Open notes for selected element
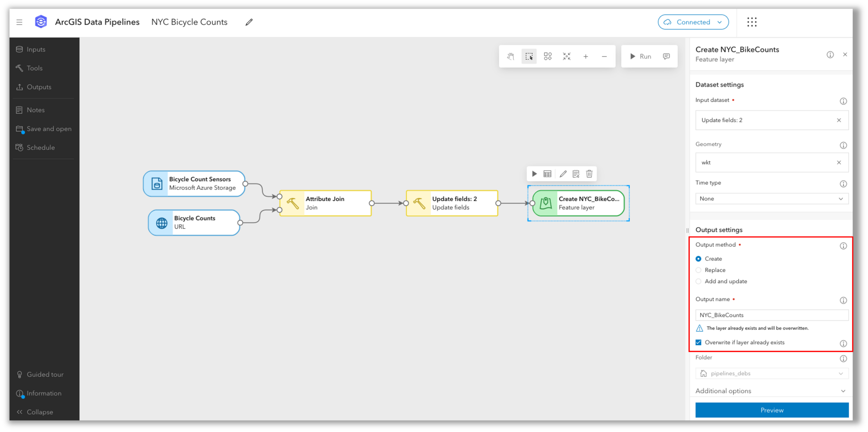The image size is (868, 432). pyautogui.click(x=576, y=174)
